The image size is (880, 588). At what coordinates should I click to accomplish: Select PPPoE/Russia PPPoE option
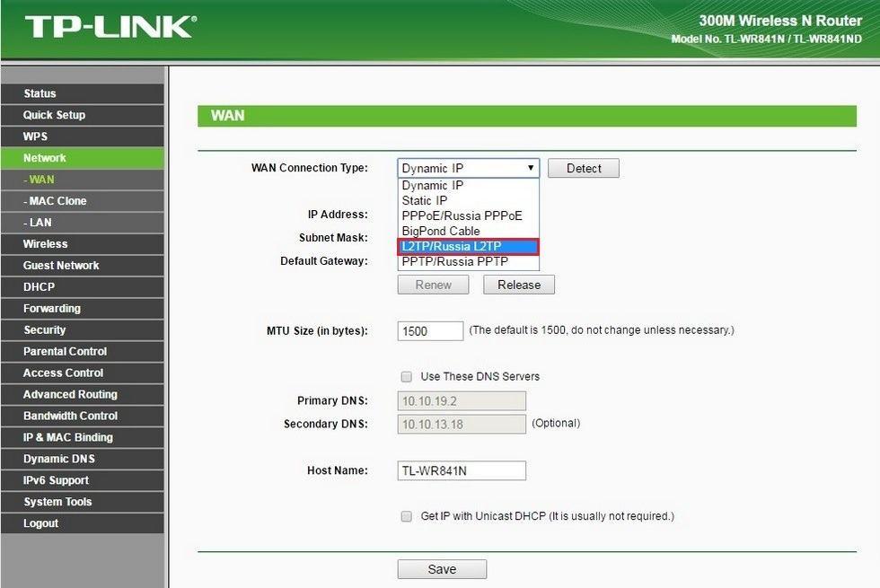tap(468, 216)
